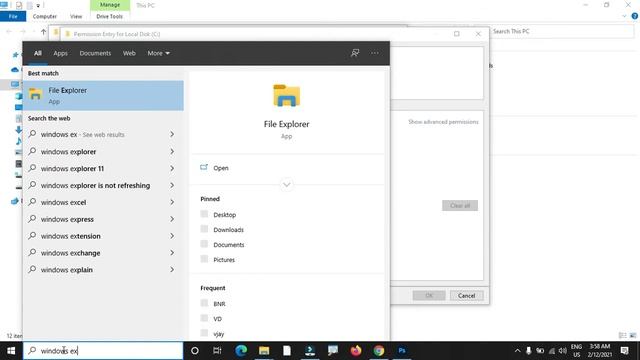Click the taskbar search input box
The image size is (640, 360).
point(103,351)
